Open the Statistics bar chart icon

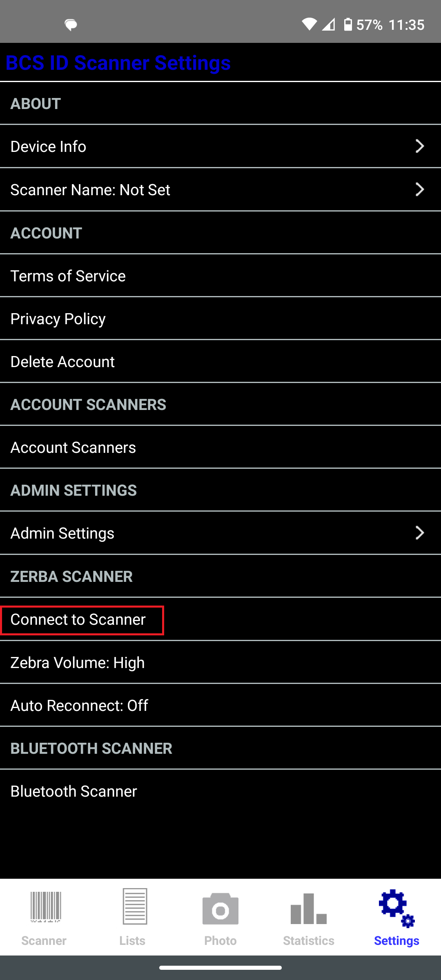(308, 908)
